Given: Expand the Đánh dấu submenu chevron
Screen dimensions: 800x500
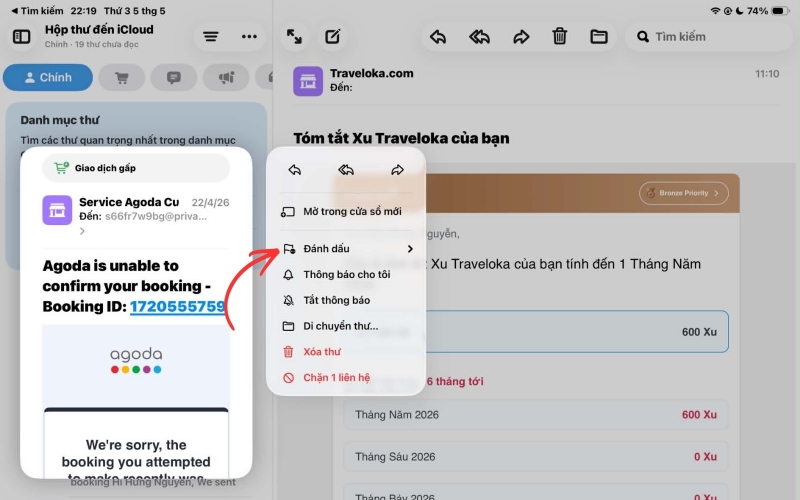Looking at the screenshot, I should (410, 248).
